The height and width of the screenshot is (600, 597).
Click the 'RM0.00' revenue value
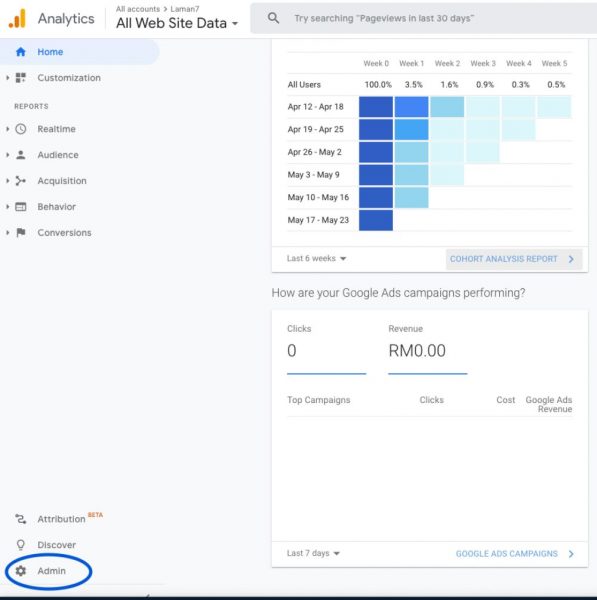[x=417, y=351]
